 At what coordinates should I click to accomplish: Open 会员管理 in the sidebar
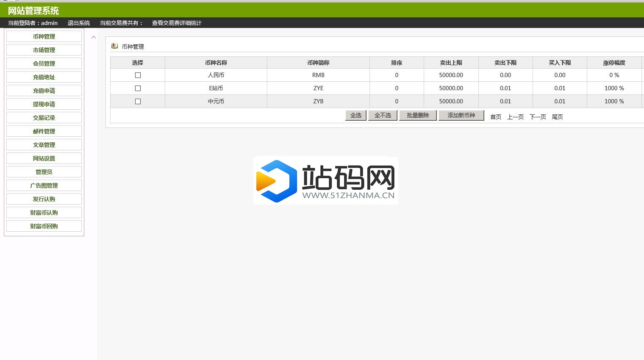44,64
